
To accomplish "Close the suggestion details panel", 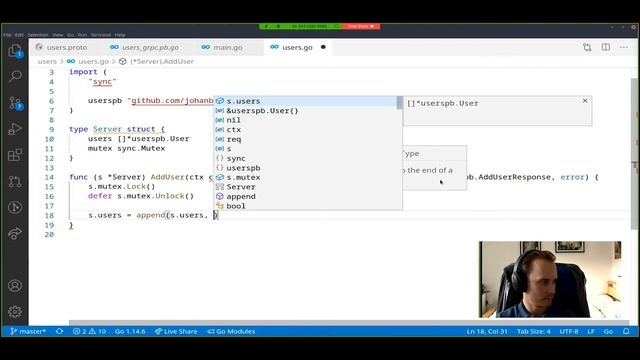I will [585, 101].
